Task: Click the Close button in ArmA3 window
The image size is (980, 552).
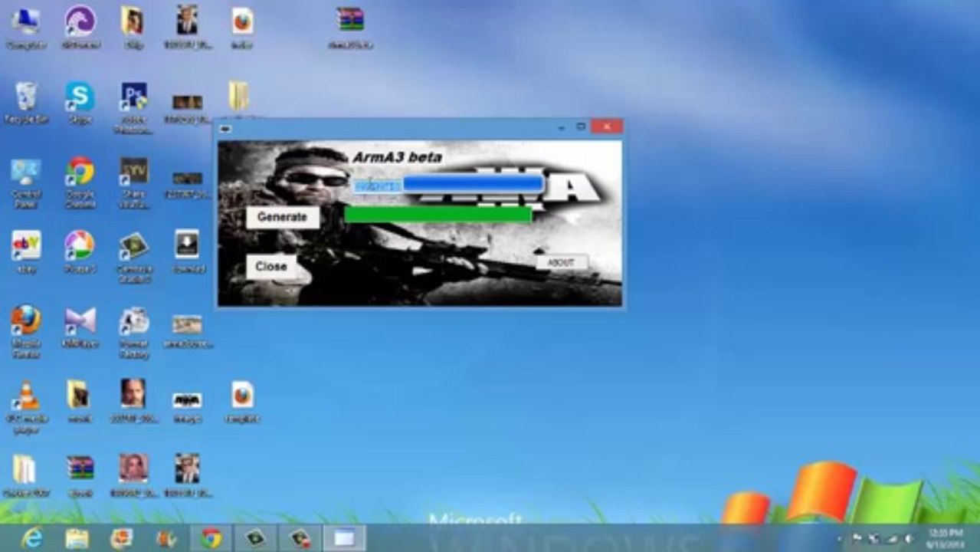Action: 270,267
